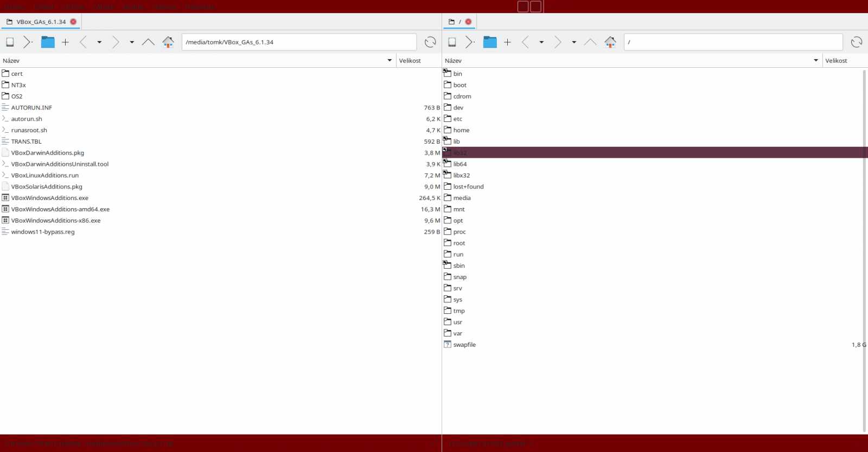
Task: Click the devices icon in the right pane toolbar
Action: tap(452, 42)
